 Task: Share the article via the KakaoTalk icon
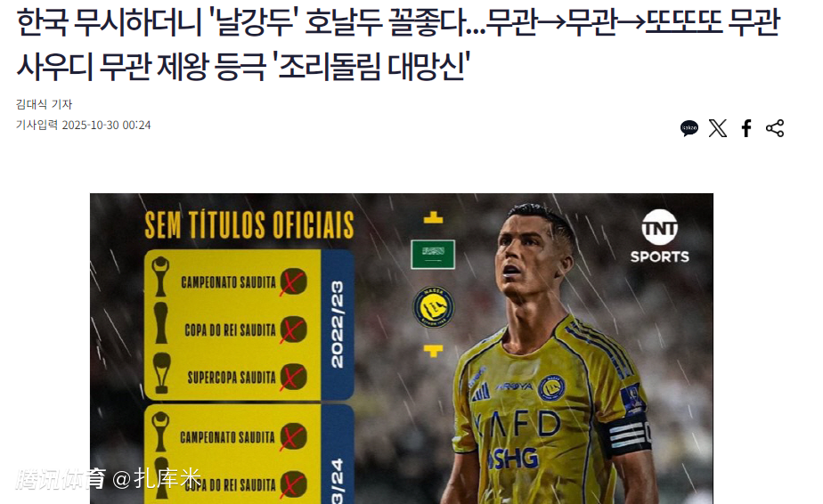(x=689, y=128)
